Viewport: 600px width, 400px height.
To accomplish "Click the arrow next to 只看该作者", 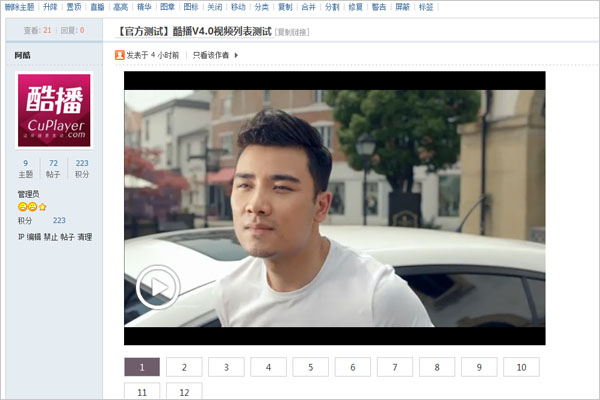I will tap(237, 56).
